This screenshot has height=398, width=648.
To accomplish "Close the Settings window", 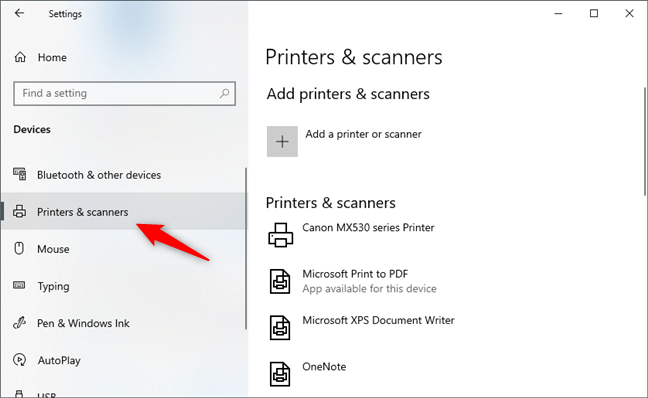I will pos(629,14).
